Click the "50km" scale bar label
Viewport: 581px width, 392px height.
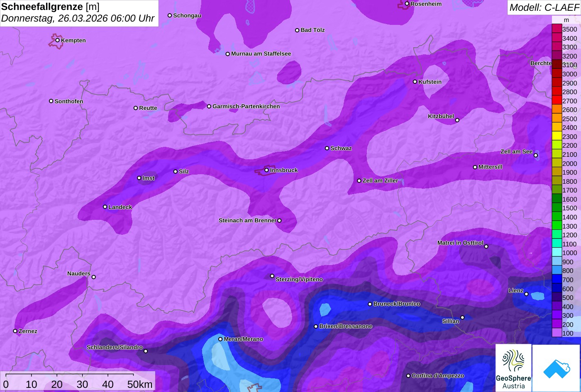coord(140,384)
